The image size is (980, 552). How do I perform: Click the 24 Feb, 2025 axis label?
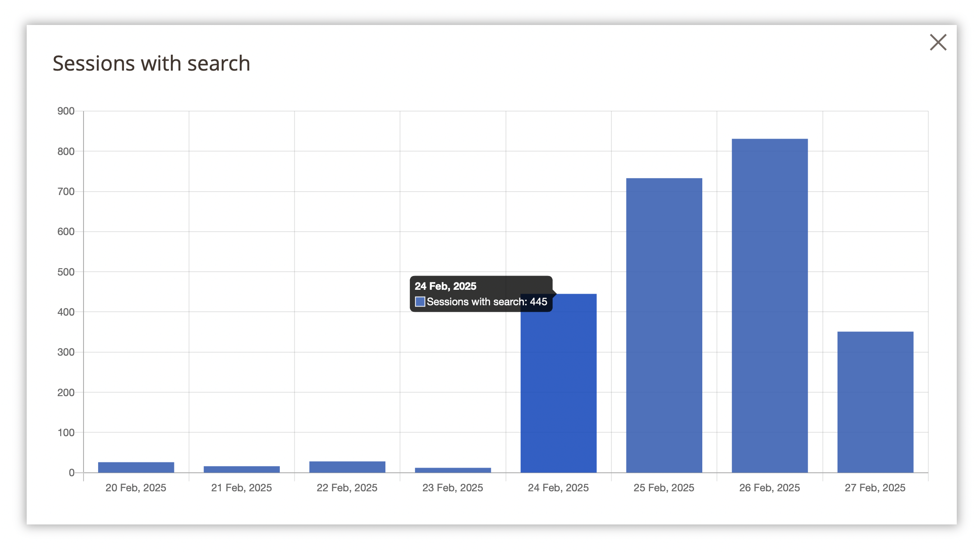coord(558,488)
